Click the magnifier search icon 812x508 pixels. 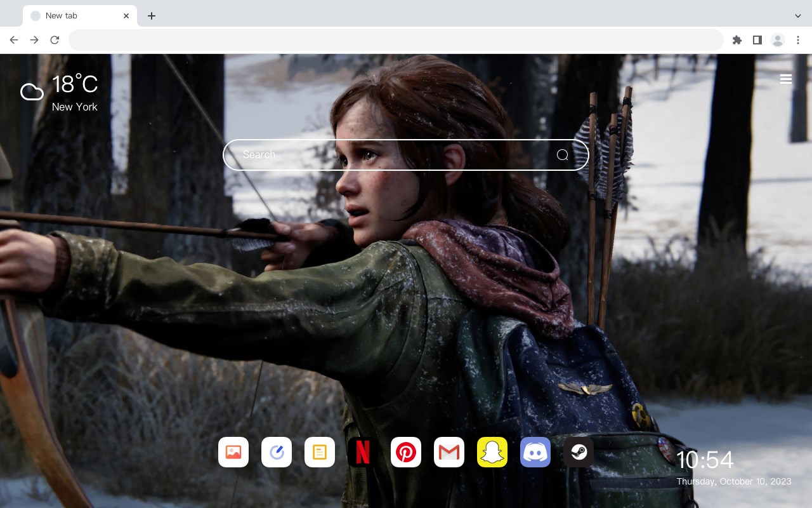tap(563, 155)
